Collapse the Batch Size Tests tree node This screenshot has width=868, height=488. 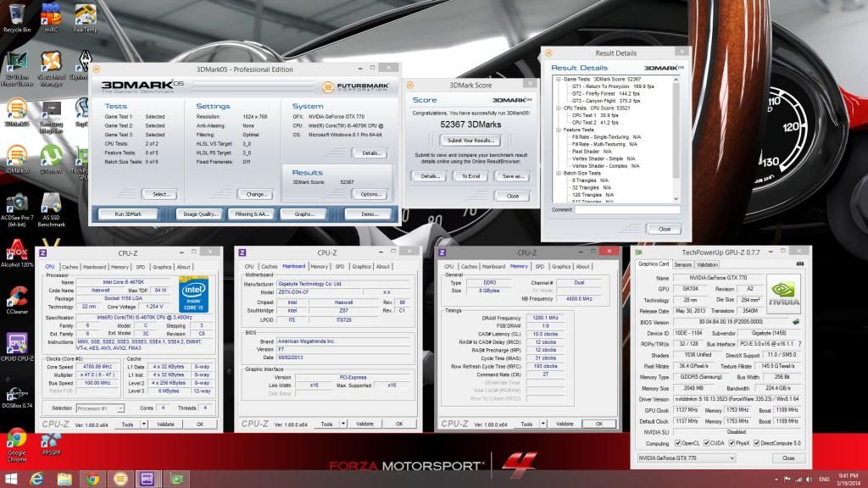(x=559, y=173)
